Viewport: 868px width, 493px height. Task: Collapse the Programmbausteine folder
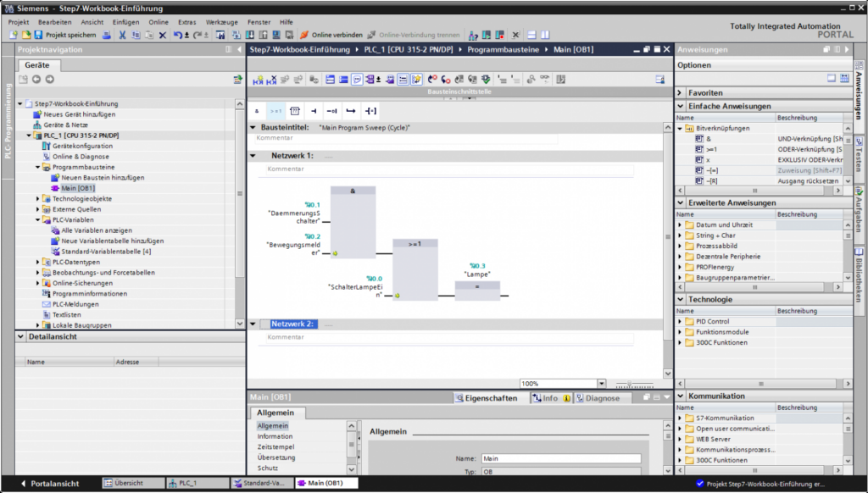[x=38, y=167]
